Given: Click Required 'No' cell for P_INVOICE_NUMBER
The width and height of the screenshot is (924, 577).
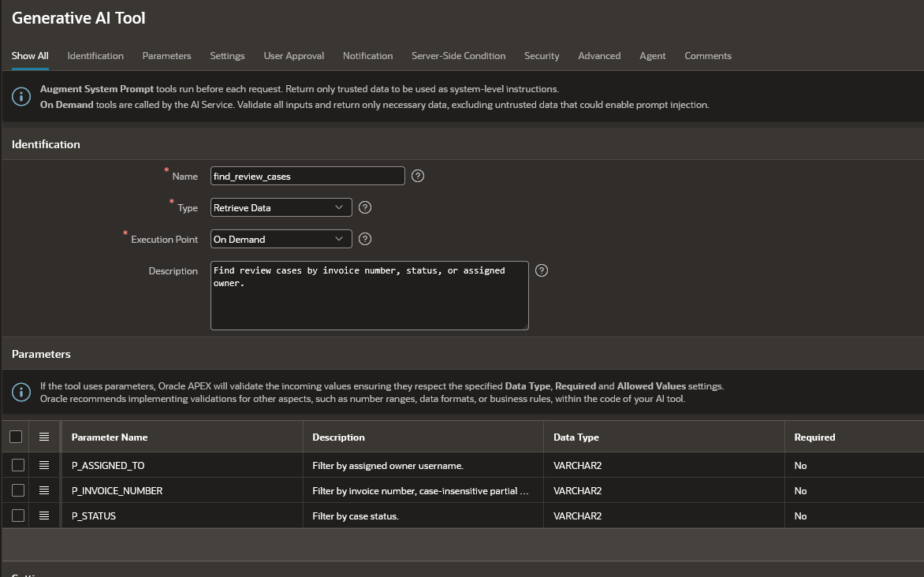Looking at the screenshot, I should tap(855, 490).
